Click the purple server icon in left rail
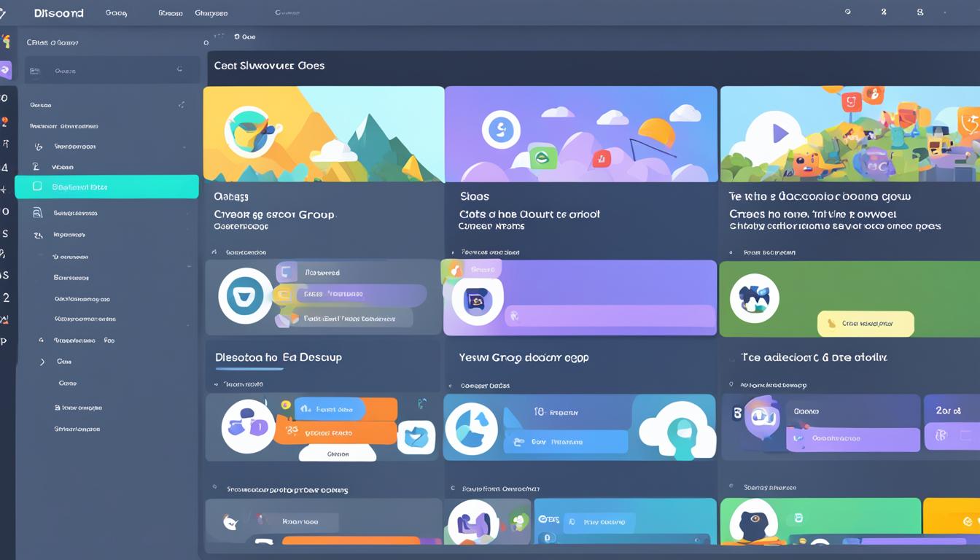This screenshot has width=980, height=560. pos(5,70)
